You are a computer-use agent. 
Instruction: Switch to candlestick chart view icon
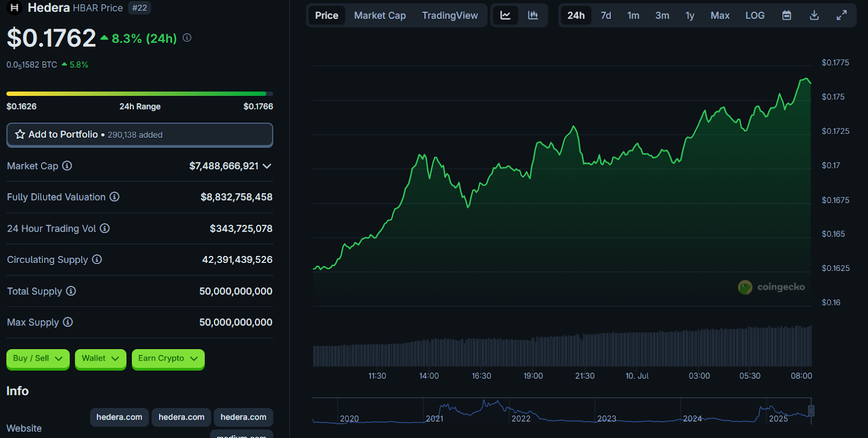(533, 15)
